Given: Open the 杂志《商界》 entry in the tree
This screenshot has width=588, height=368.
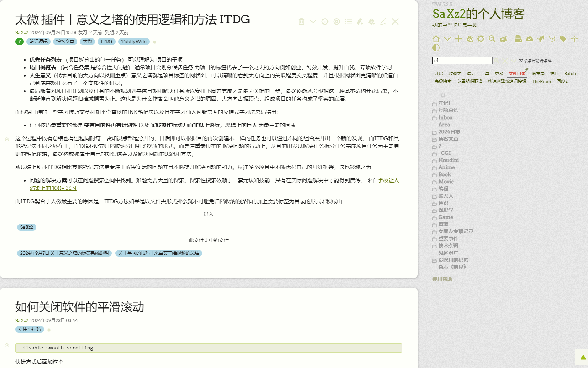Looking at the screenshot, I should [452, 267].
